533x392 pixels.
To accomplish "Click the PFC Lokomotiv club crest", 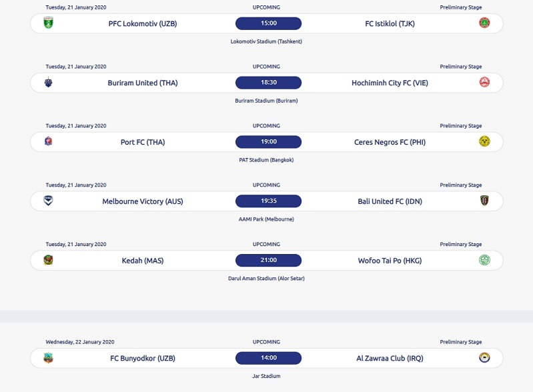I will pos(49,23).
